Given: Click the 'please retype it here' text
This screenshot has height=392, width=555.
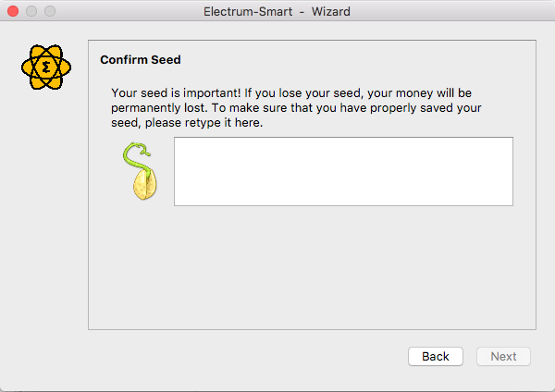Looking at the screenshot, I should [203, 123].
